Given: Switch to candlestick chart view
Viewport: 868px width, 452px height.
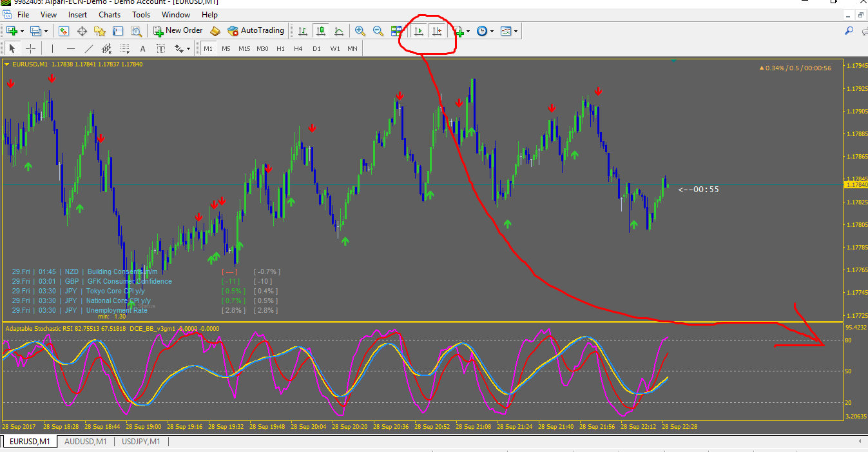Looking at the screenshot, I should click(320, 30).
